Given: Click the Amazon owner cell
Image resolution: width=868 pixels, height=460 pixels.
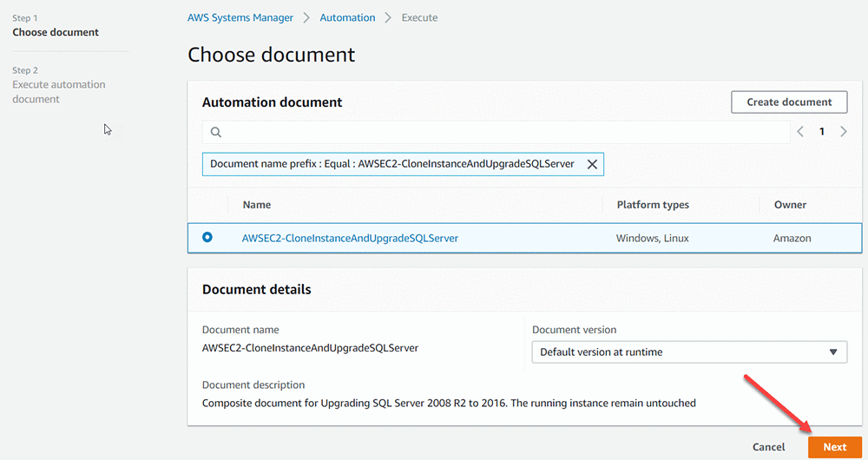Looking at the screenshot, I should (x=792, y=238).
